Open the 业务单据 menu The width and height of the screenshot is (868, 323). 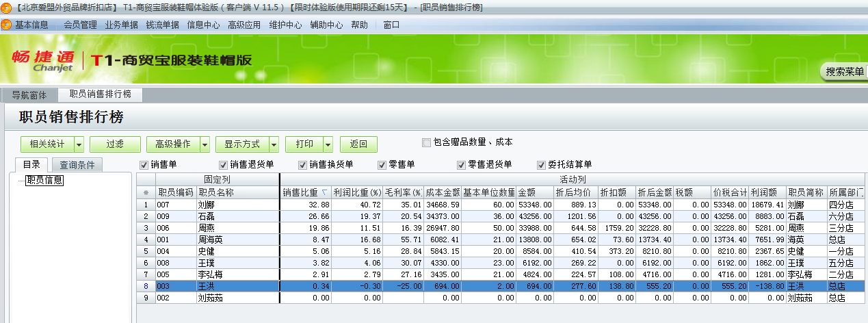121,25
